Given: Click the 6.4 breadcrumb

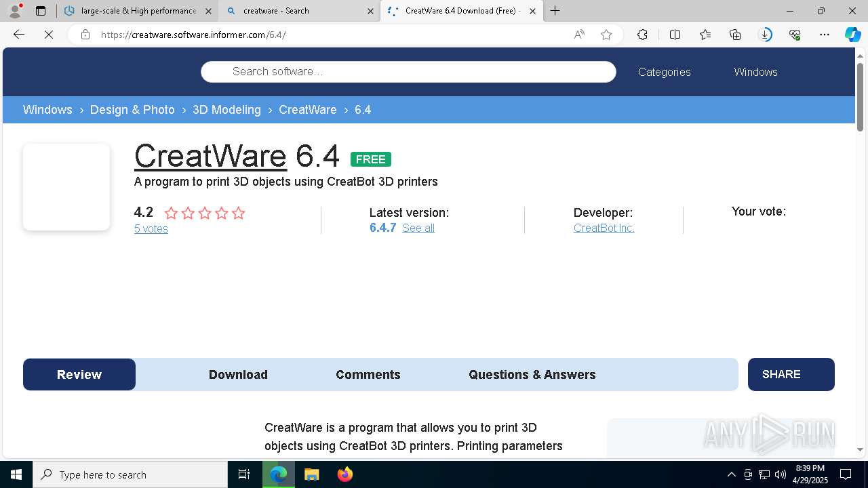Looking at the screenshot, I should click(363, 110).
